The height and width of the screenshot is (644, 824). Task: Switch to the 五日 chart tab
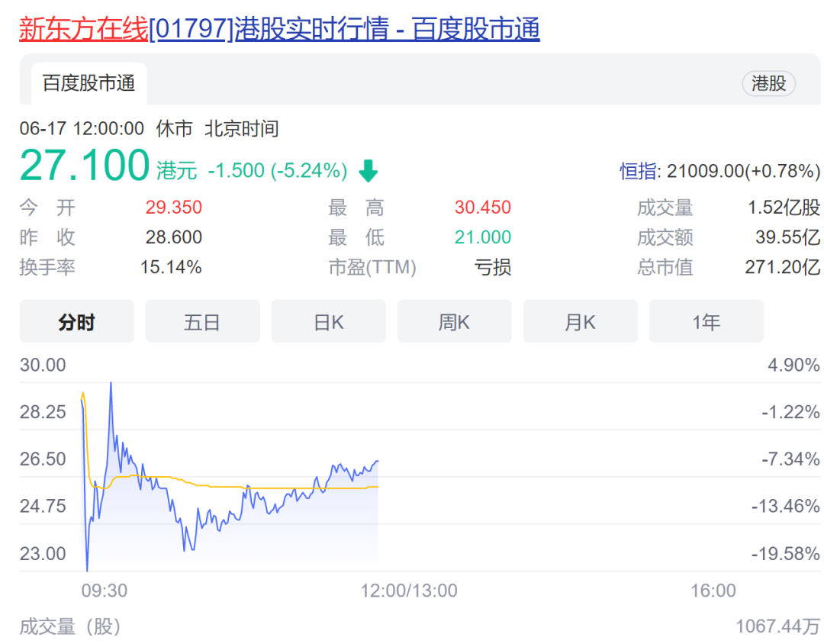tap(202, 322)
